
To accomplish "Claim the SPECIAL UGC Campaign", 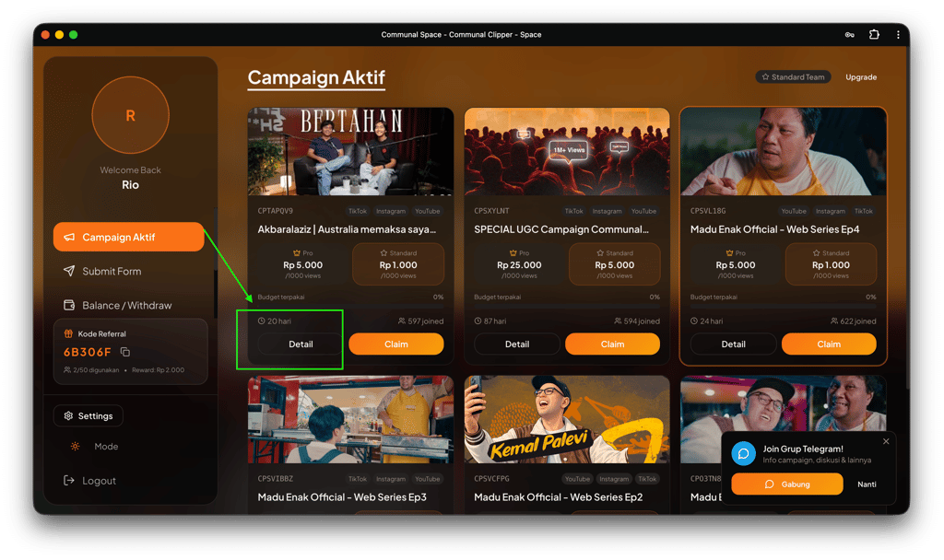I will tap(612, 344).
